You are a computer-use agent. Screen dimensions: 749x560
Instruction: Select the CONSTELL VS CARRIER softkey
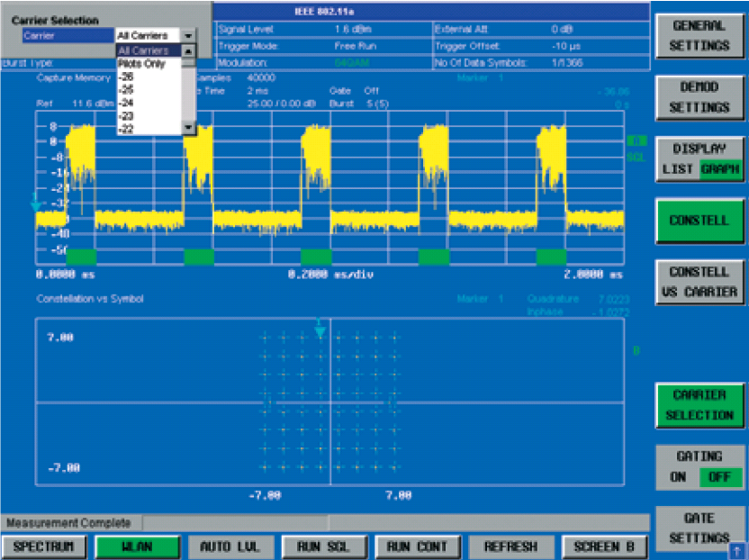click(x=699, y=282)
